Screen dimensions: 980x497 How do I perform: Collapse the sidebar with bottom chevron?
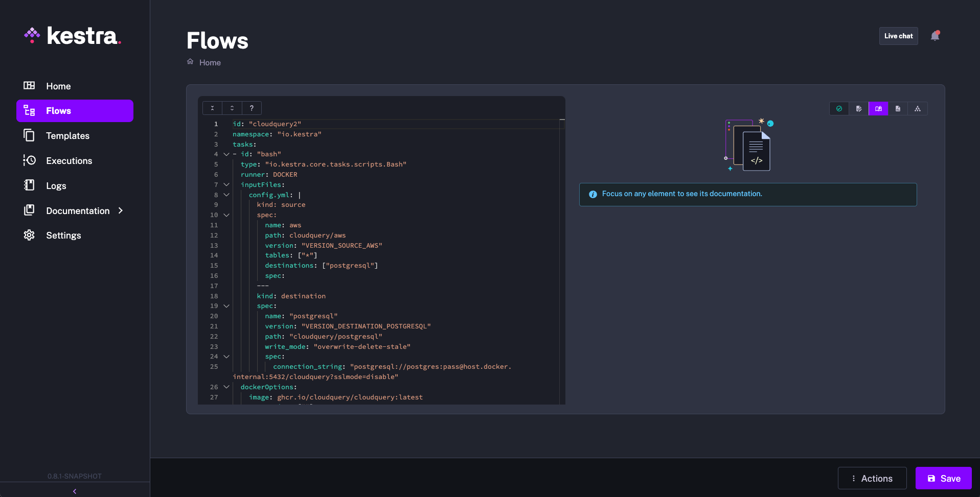(75, 491)
